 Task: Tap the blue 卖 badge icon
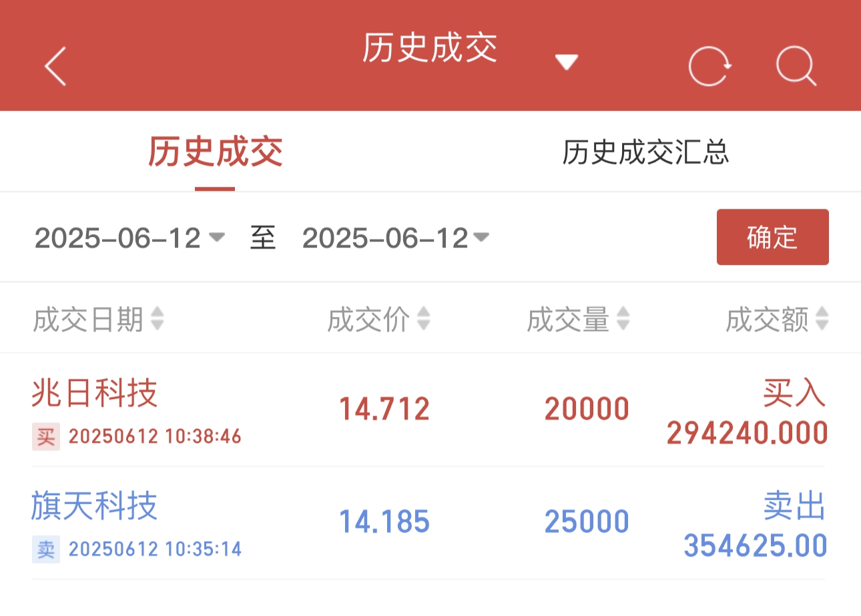click(x=46, y=549)
